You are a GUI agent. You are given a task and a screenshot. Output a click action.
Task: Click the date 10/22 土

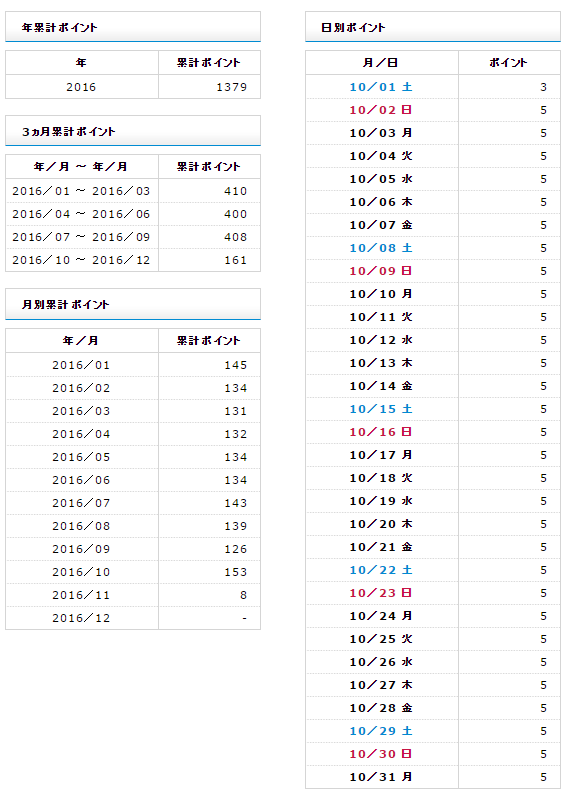[x=381, y=570]
